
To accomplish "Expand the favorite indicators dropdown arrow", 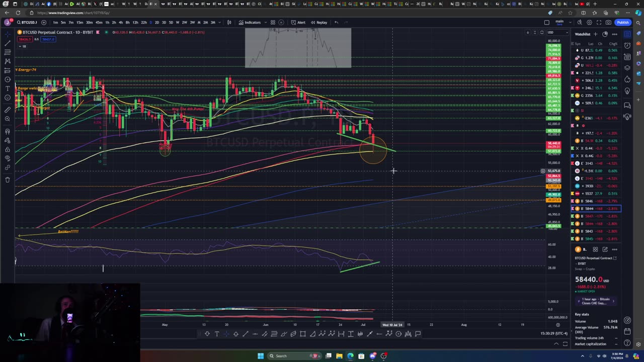I will tap(265, 22).
